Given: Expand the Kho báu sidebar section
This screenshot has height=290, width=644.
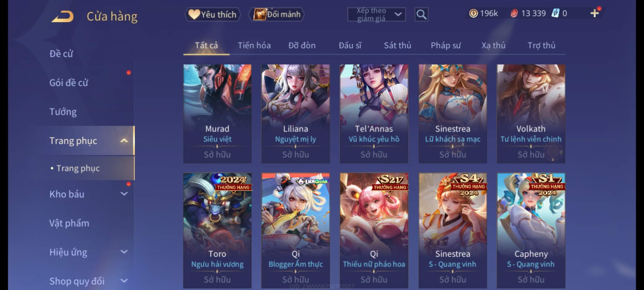Looking at the screenshot, I should 124,194.
